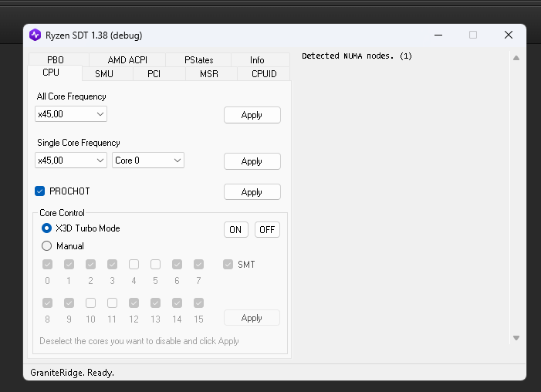
Task: Toggle the PROCHOT checkbox
Action: pyautogui.click(x=40, y=191)
